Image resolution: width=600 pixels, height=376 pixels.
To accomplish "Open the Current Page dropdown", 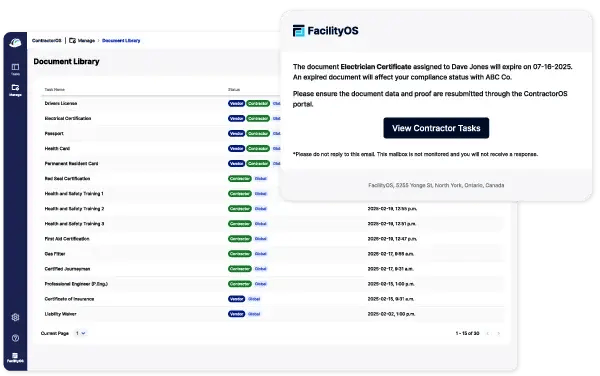I will [80, 333].
